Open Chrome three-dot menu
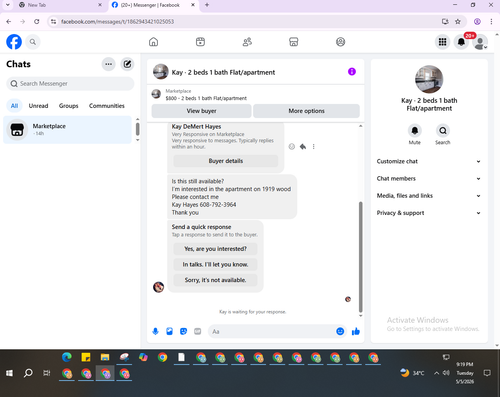The width and height of the screenshot is (500, 397). [x=491, y=22]
